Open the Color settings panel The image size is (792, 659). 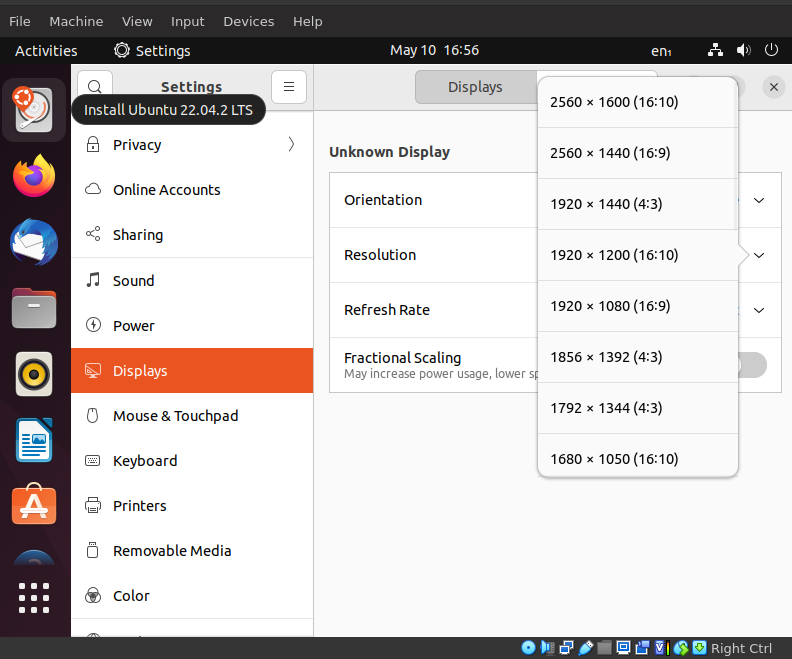tap(192, 595)
